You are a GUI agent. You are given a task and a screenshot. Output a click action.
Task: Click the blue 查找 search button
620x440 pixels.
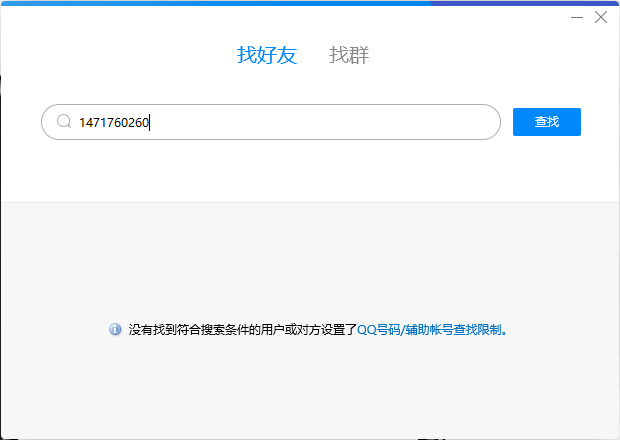pyautogui.click(x=547, y=122)
